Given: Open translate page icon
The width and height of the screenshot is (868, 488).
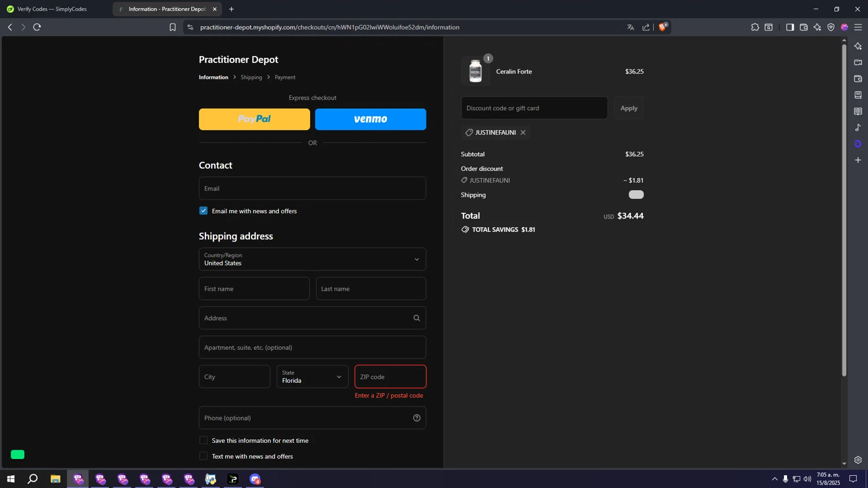Looking at the screenshot, I should coord(631,27).
